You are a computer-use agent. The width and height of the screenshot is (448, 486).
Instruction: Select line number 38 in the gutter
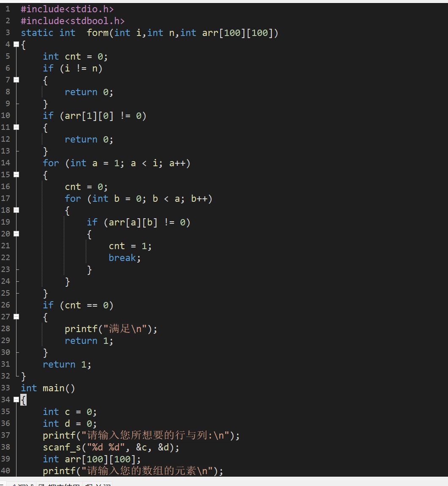[5, 447]
